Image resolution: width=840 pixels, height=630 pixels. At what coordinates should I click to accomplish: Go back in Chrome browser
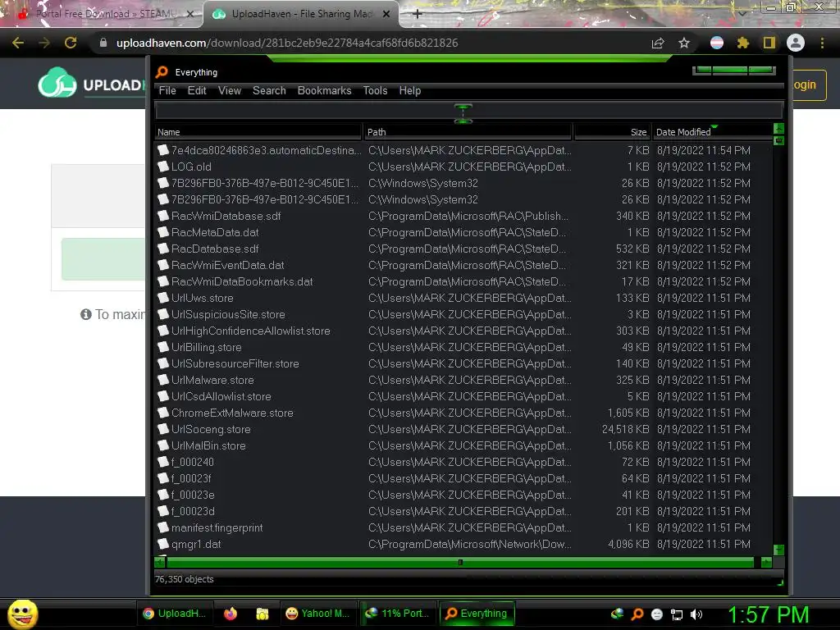pos(18,43)
